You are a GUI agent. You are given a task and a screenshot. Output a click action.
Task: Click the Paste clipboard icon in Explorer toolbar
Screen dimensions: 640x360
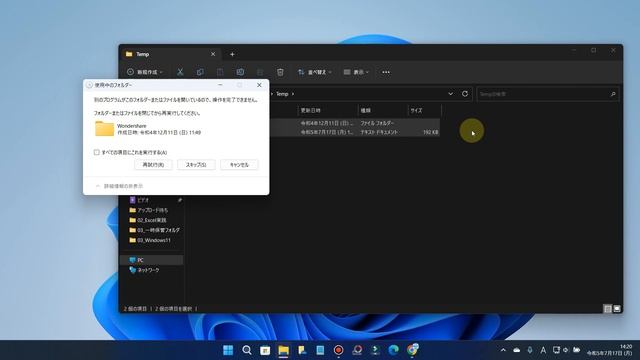(x=220, y=72)
